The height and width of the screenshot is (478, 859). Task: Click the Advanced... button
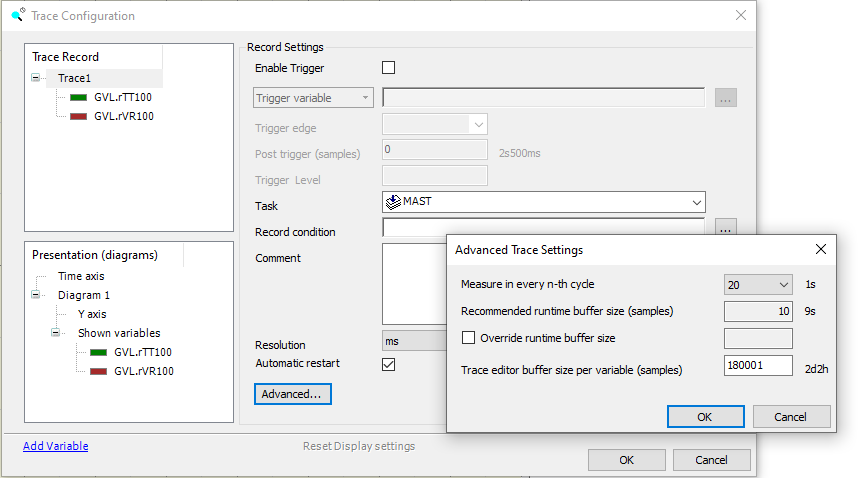(x=291, y=394)
